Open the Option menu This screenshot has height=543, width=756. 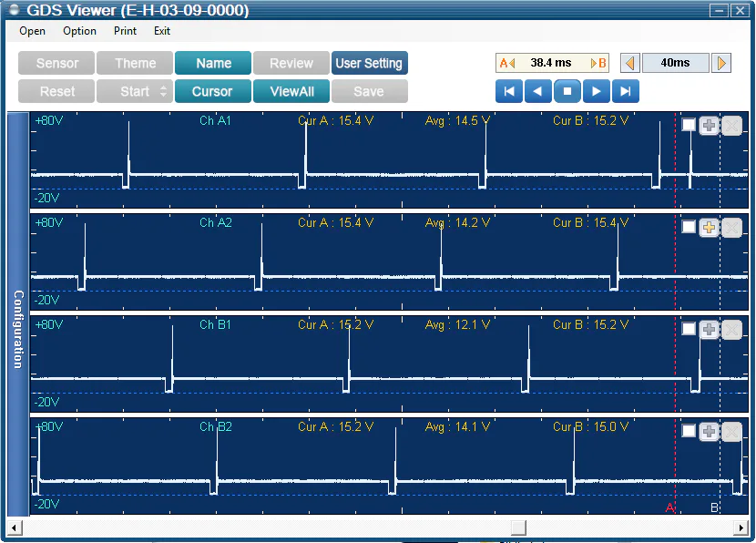click(79, 31)
